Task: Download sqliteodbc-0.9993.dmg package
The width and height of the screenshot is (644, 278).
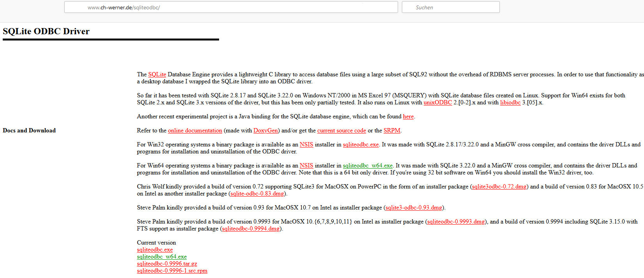Action: pyautogui.click(x=456, y=222)
